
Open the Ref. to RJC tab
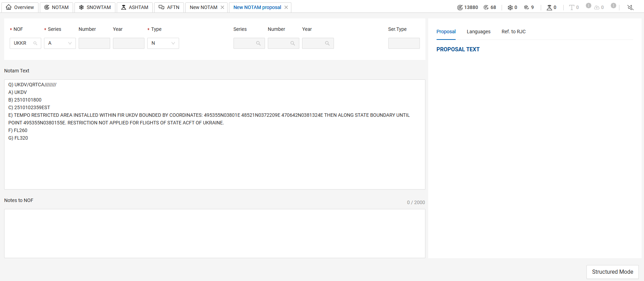click(513, 32)
